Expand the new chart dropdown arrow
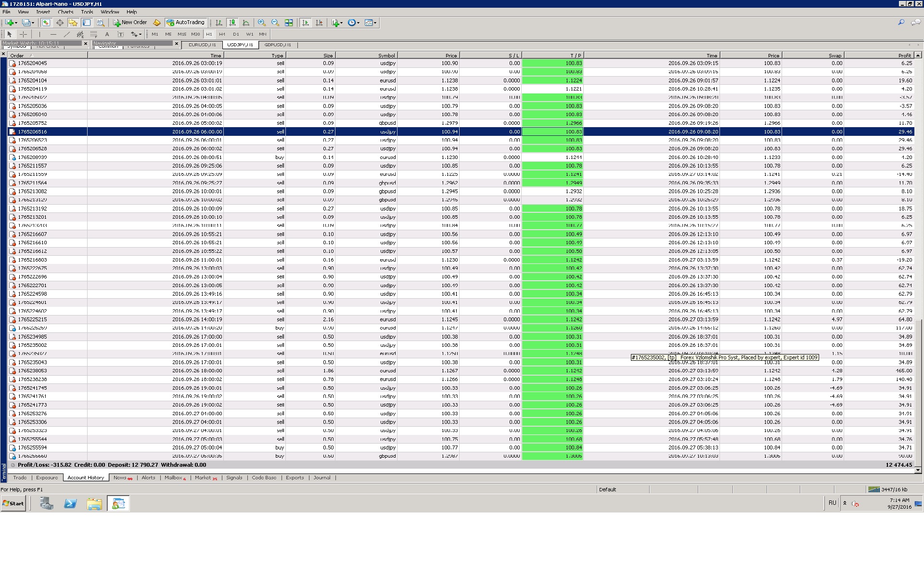The width and height of the screenshot is (924, 578). click(x=16, y=23)
